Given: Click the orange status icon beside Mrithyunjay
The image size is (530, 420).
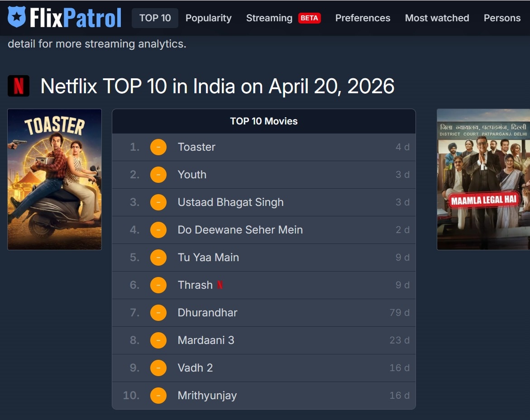Looking at the screenshot, I should 158,396.
